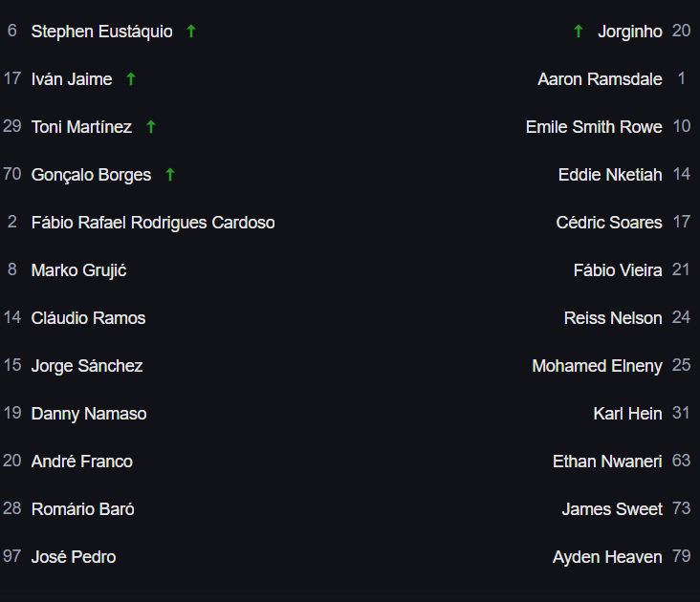Click shirt number 70 beside Gonçalo Borges

[12, 174]
